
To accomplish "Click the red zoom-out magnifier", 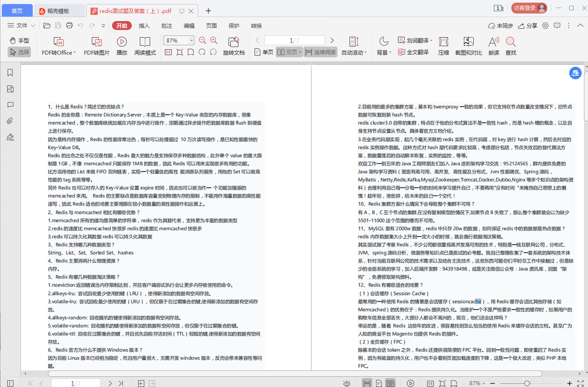I will click(203, 40).
